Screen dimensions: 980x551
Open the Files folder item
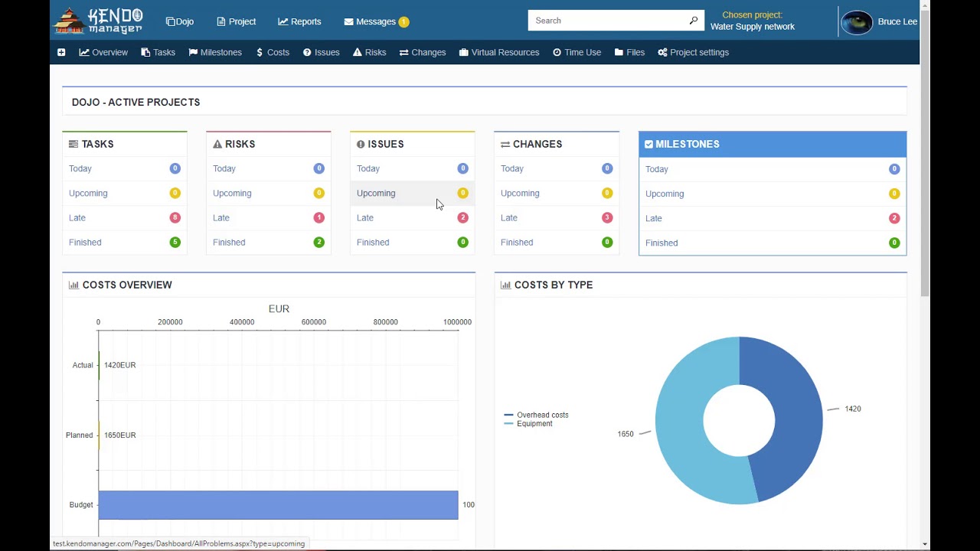point(629,52)
